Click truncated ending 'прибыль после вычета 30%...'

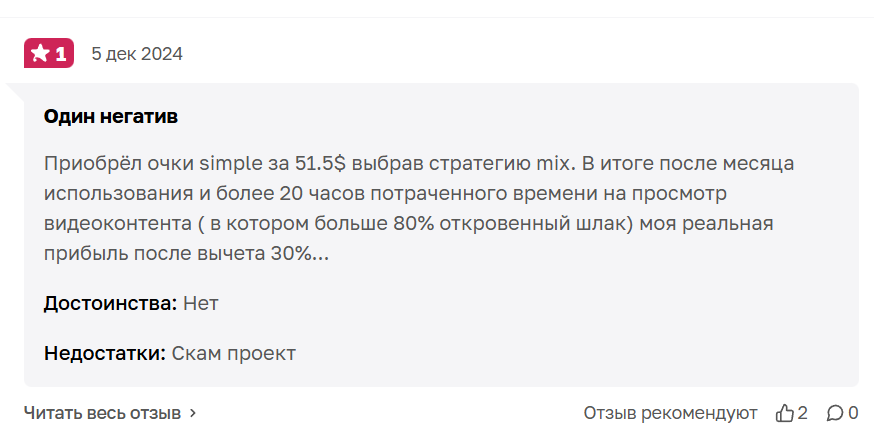[x=187, y=254]
